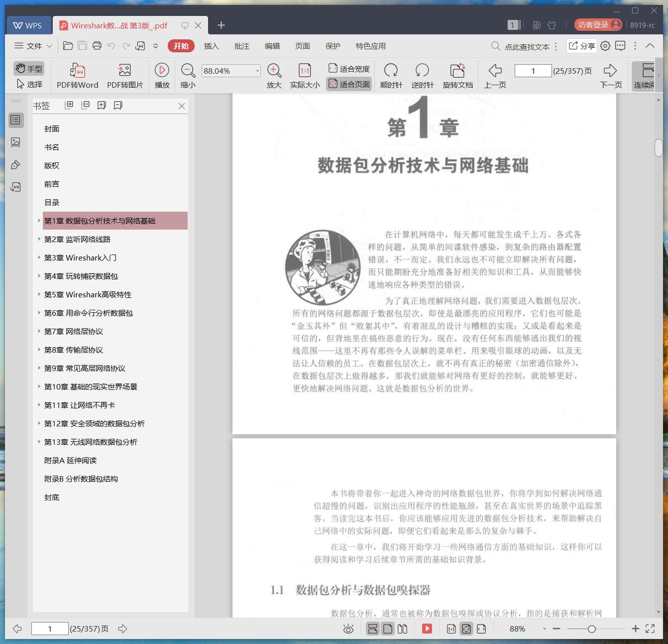
Task: Click the zoom-out minus beside the slider
Action: [557, 629]
